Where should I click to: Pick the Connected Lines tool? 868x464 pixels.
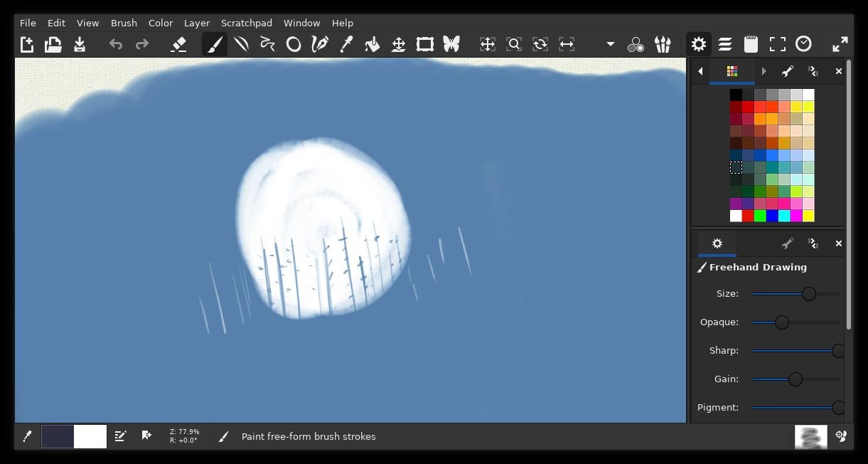(267, 44)
